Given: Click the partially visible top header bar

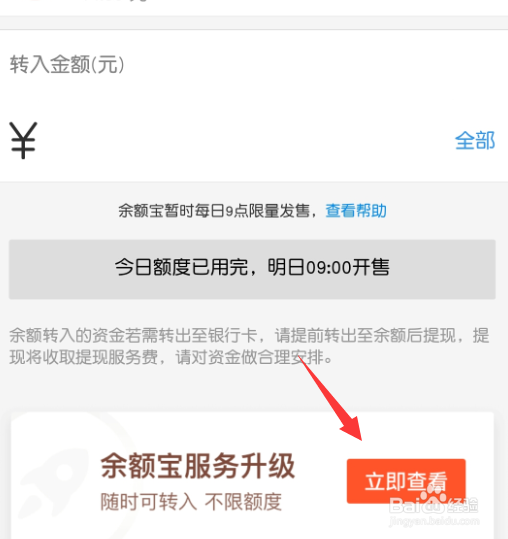Looking at the screenshot, I should [254, 8].
